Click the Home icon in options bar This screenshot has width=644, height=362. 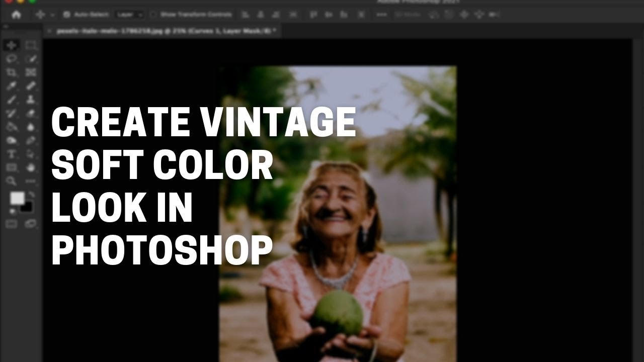tap(16, 15)
